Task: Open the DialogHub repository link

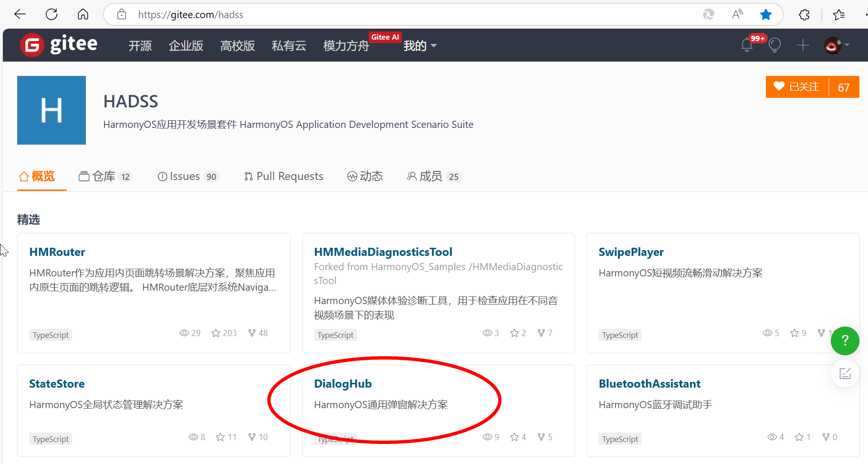Action: 343,384
